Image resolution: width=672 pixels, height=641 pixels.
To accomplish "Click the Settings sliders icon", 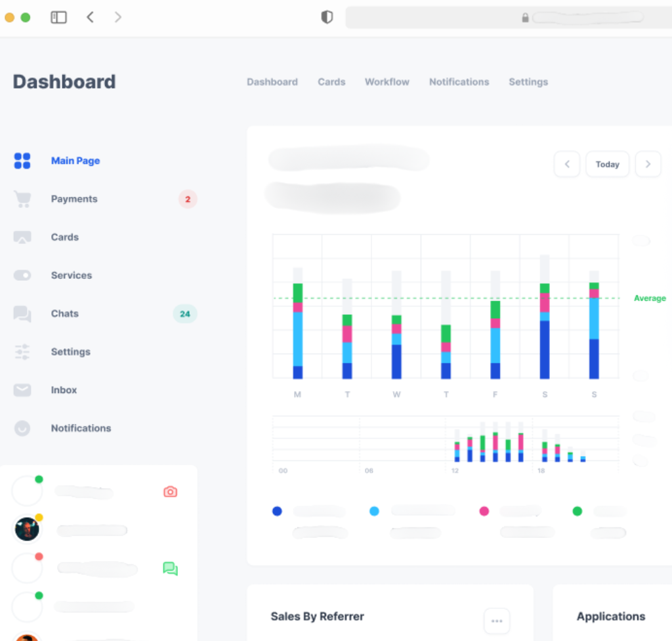I will 22,352.
